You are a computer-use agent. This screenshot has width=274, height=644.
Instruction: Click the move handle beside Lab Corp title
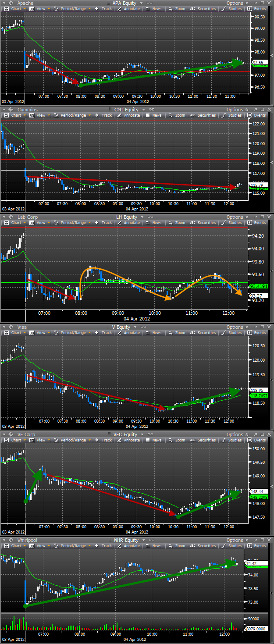[11, 217]
